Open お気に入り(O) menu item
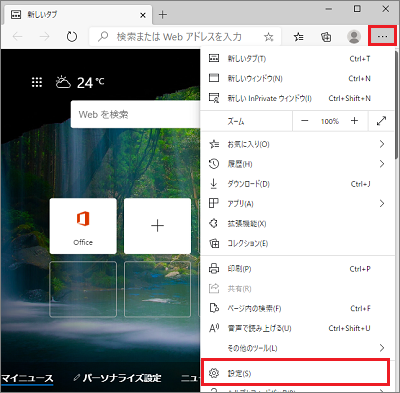The height and width of the screenshot is (393, 400). click(297, 144)
